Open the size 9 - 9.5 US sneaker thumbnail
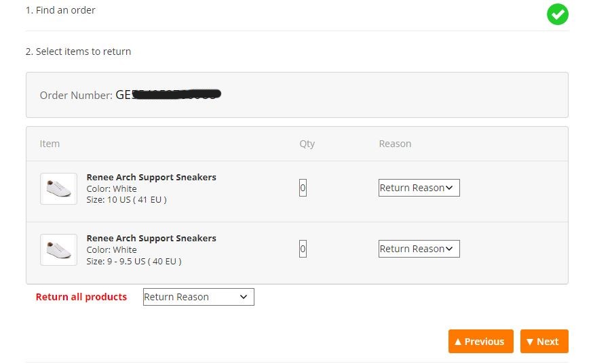The height and width of the screenshot is (364, 593). 58,249
